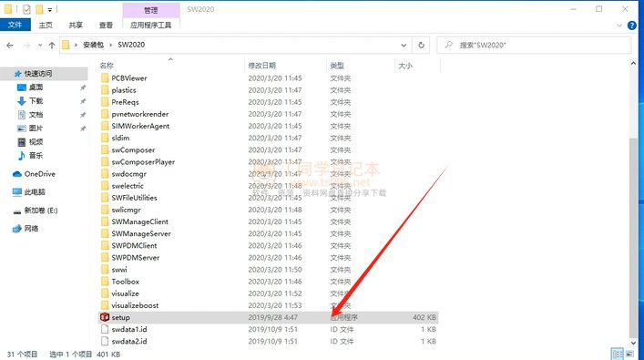Open recent locations dropdown arrow
Image resolution: width=644 pixels, height=360 pixels.
pyautogui.click(x=40, y=46)
